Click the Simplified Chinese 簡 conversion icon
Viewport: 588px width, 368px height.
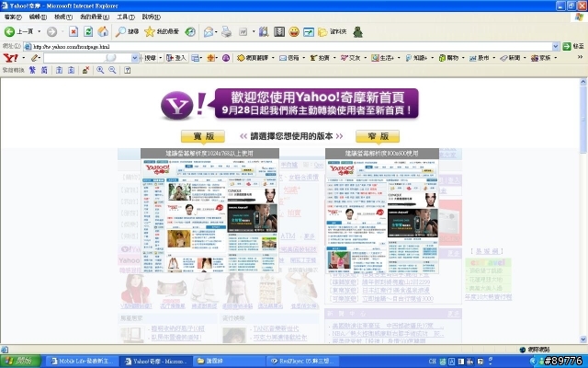coord(44,70)
